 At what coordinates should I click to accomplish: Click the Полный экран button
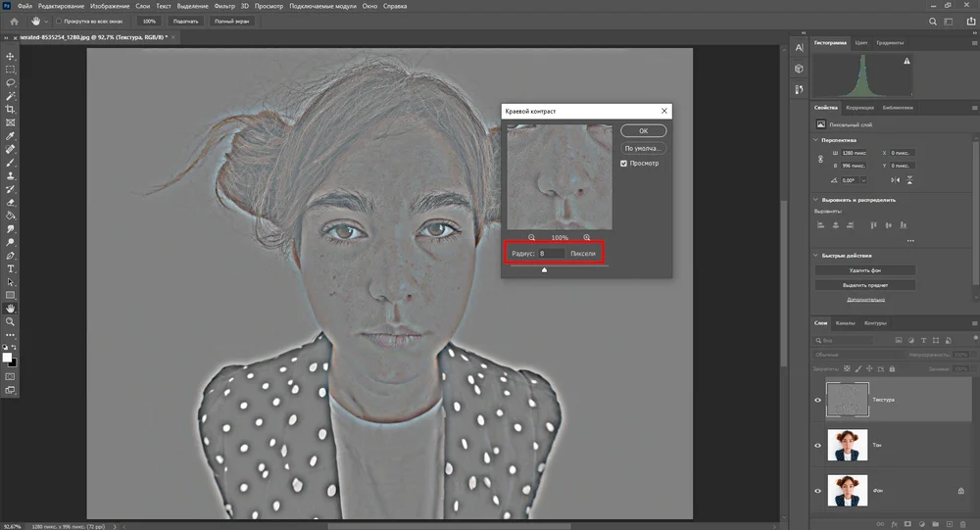pos(232,22)
